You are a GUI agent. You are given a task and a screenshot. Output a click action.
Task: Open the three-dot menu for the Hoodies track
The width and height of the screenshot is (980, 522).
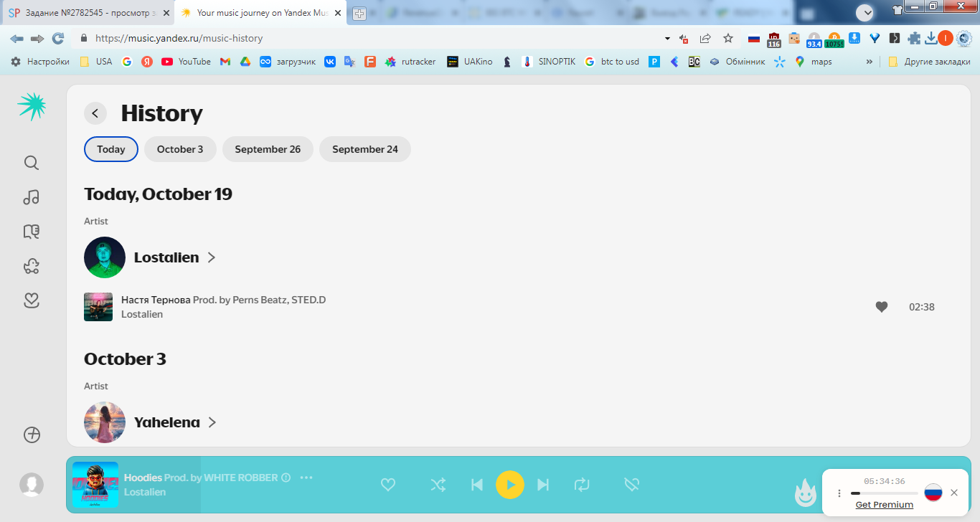(x=306, y=478)
